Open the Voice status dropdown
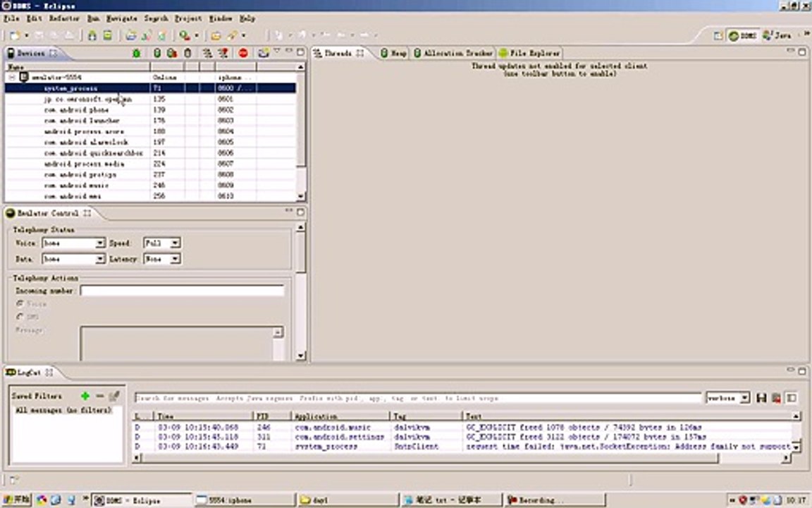 pos(100,243)
